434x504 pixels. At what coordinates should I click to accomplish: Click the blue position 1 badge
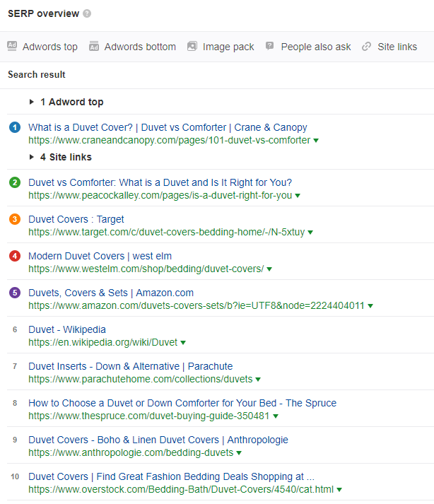pos(15,127)
